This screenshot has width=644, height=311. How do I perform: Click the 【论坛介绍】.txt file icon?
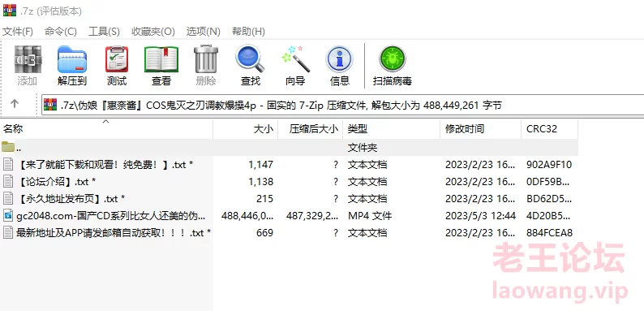[x=8, y=181]
